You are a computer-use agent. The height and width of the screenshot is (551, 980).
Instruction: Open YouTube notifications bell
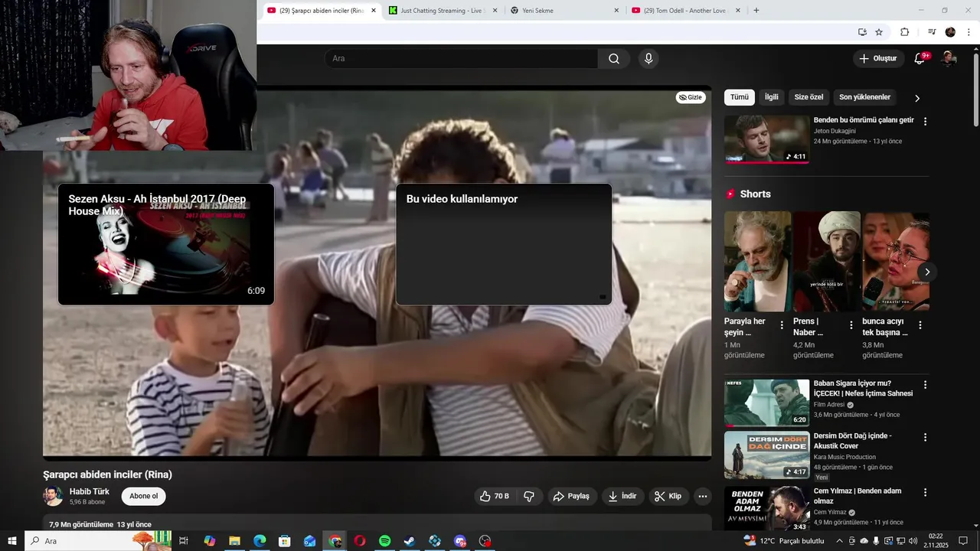[x=920, y=59]
